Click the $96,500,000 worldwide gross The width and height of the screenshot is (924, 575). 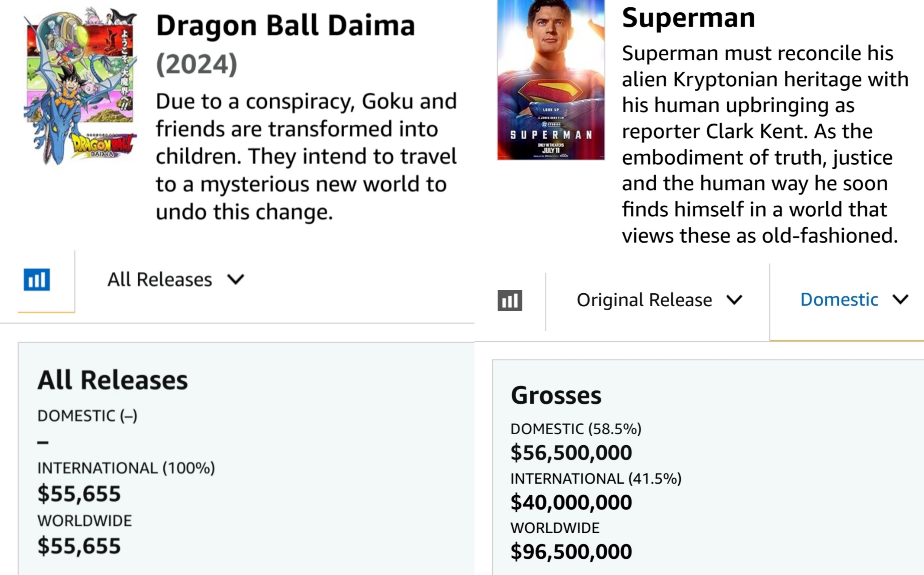click(x=571, y=552)
